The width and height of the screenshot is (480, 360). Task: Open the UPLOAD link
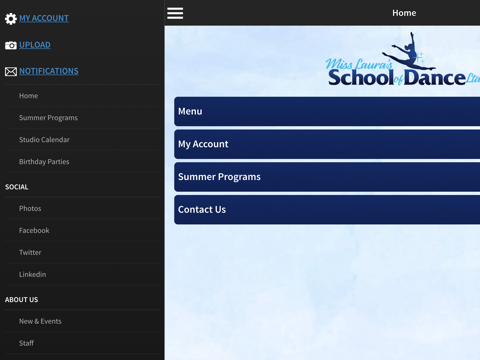coord(35,45)
